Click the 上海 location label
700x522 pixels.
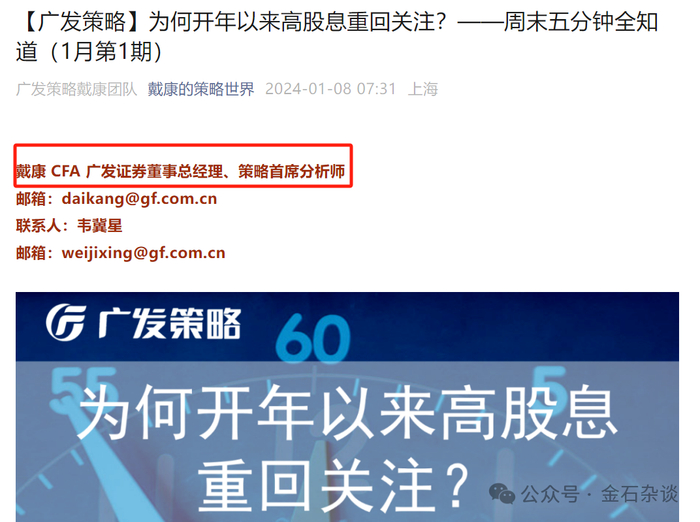422,89
